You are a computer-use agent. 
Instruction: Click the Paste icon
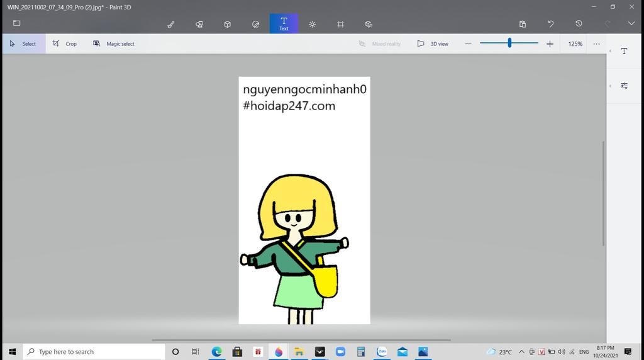(x=523, y=24)
